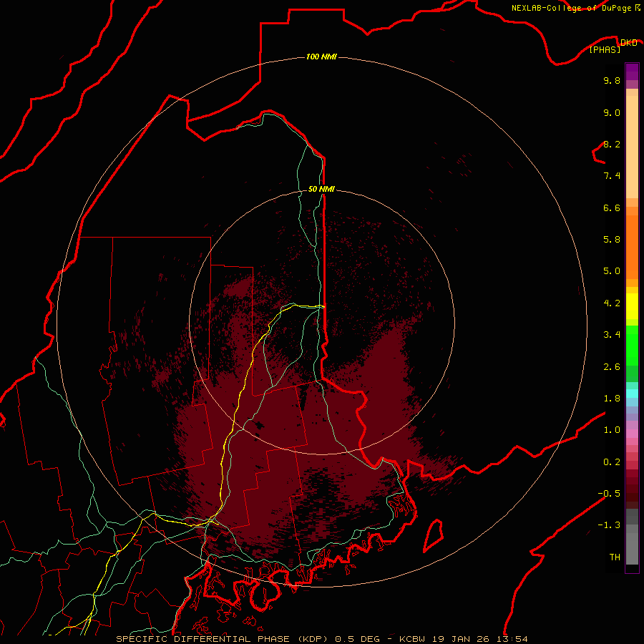Click the "KCBW" radar site identifier
The height and width of the screenshot is (644, 644).
pyautogui.click(x=412, y=639)
